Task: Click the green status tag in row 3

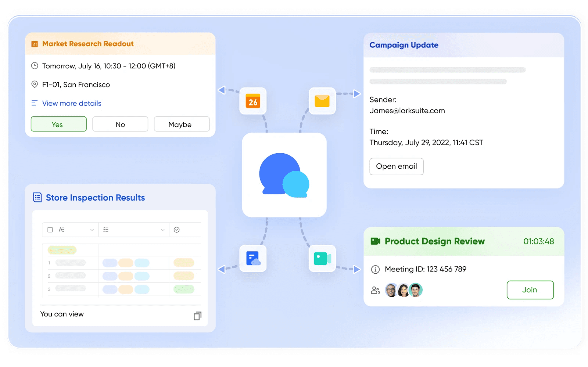Action: click(x=184, y=289)
